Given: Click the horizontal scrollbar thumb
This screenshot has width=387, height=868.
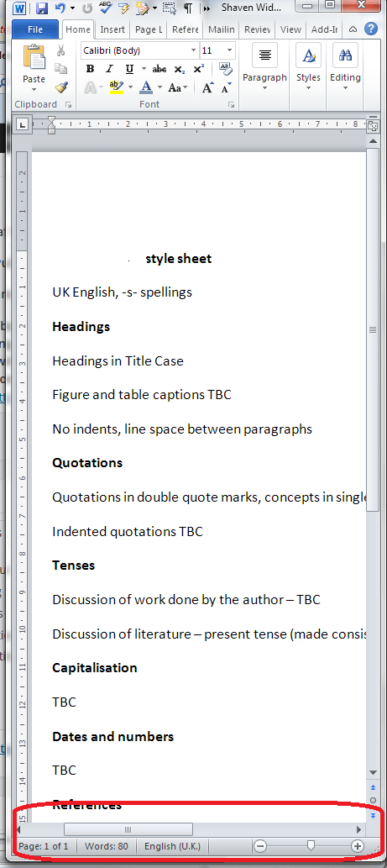Looking at the screenshot, I should [x=128, y=829].
